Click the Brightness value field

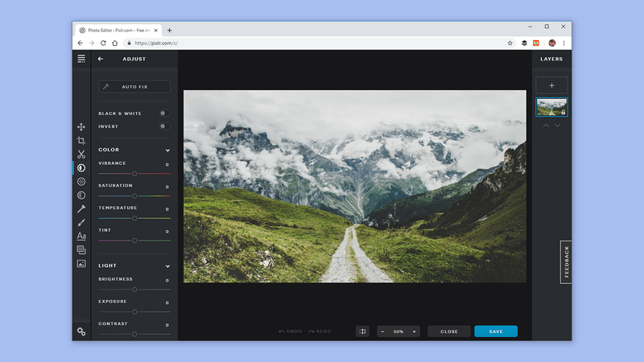click(167, 280)
